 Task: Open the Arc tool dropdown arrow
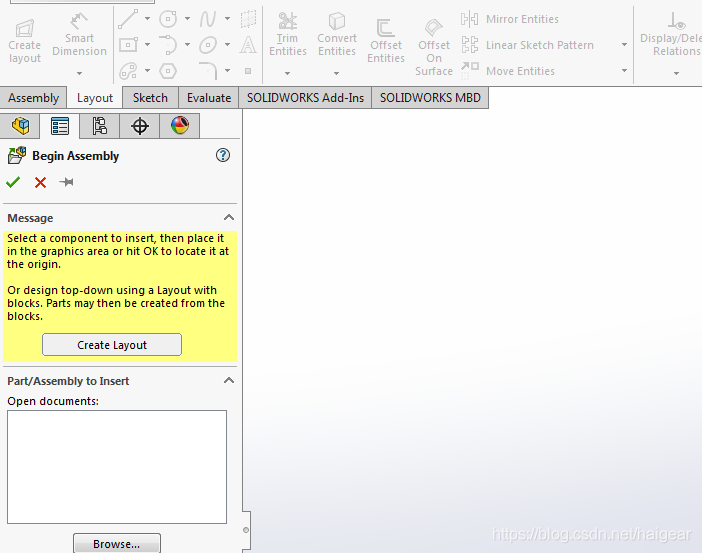[x=187, y=45]
